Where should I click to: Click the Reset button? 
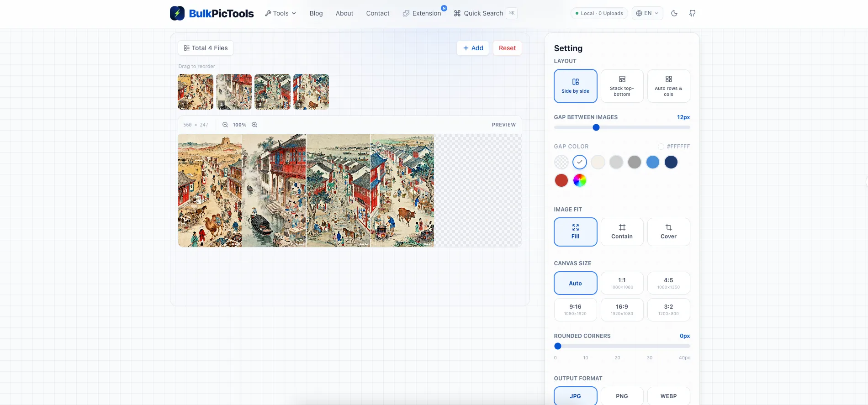[x=507, y=48]
